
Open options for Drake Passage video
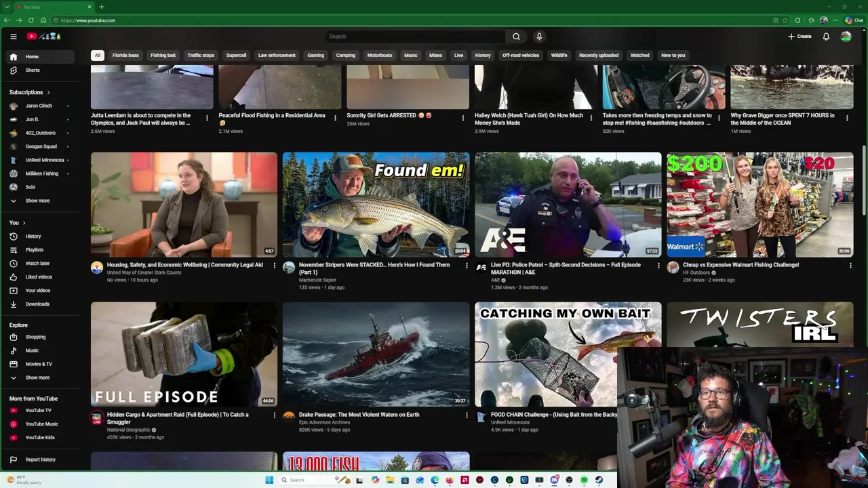click(x=467, y=415)
